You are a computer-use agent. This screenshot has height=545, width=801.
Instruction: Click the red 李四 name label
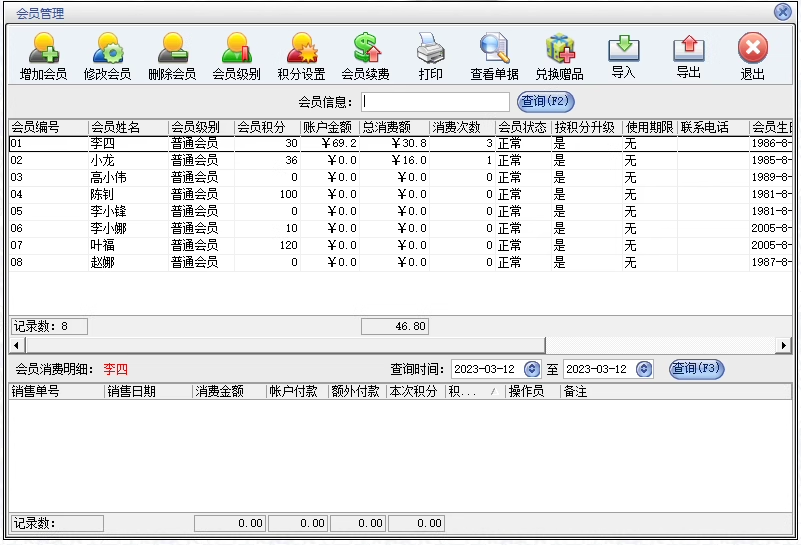coord(115,369)
